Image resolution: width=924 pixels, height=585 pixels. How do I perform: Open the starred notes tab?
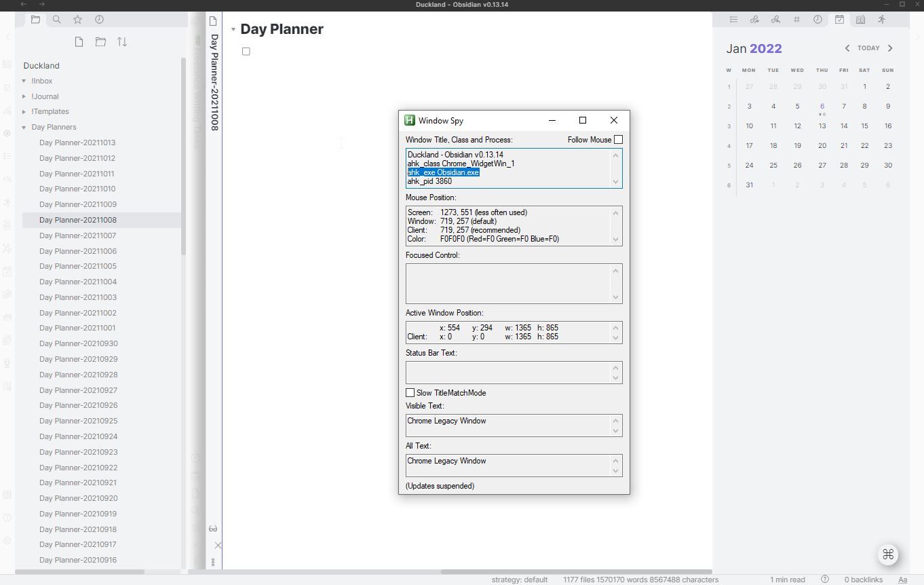78,20
